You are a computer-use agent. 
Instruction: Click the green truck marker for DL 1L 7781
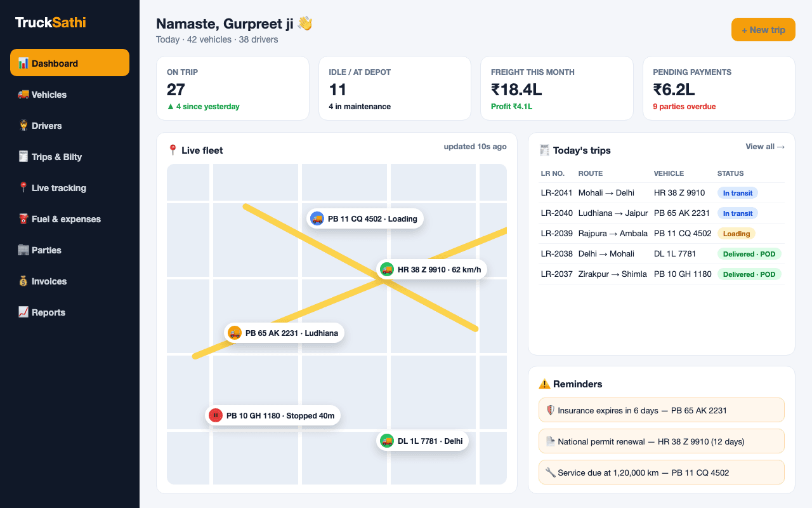click(387, 441)
